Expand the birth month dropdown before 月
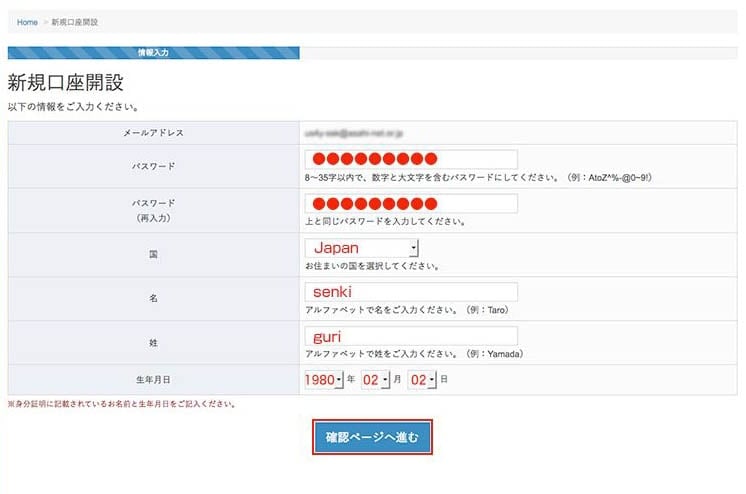746x494 pixels. (375, 380)
